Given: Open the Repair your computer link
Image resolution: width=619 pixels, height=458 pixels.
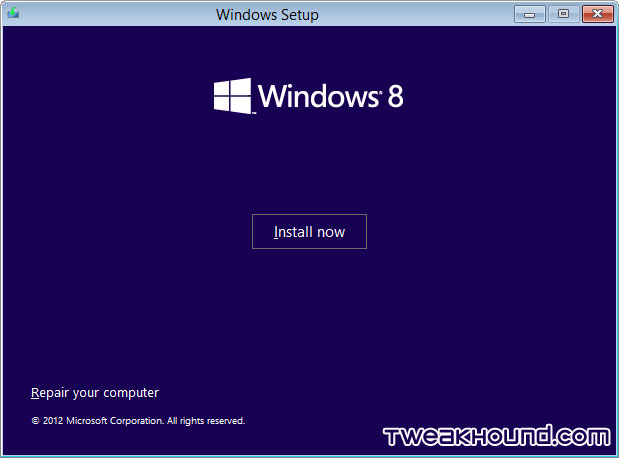Looking at the screenshot, I should coord(95,392).
